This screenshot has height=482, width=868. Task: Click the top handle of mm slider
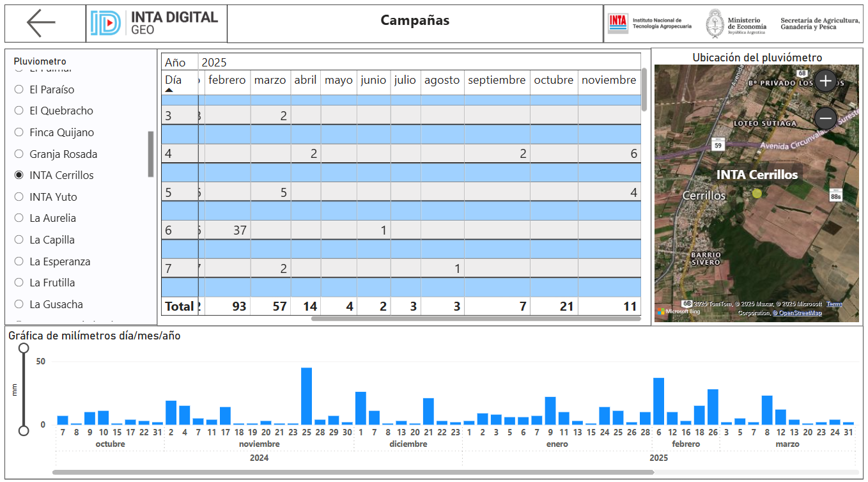24,348
